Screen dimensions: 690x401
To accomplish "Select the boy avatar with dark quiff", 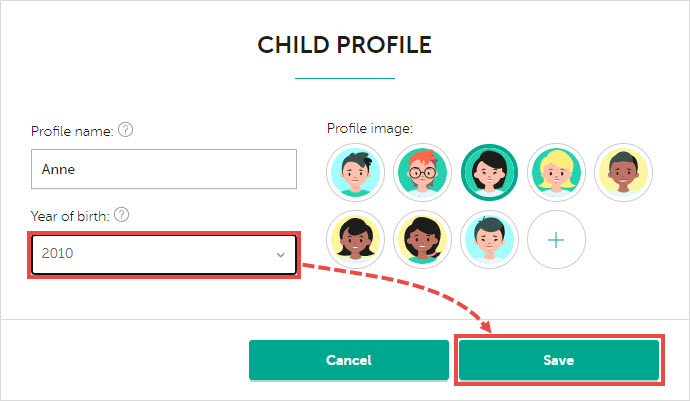I will click(356, 173).
